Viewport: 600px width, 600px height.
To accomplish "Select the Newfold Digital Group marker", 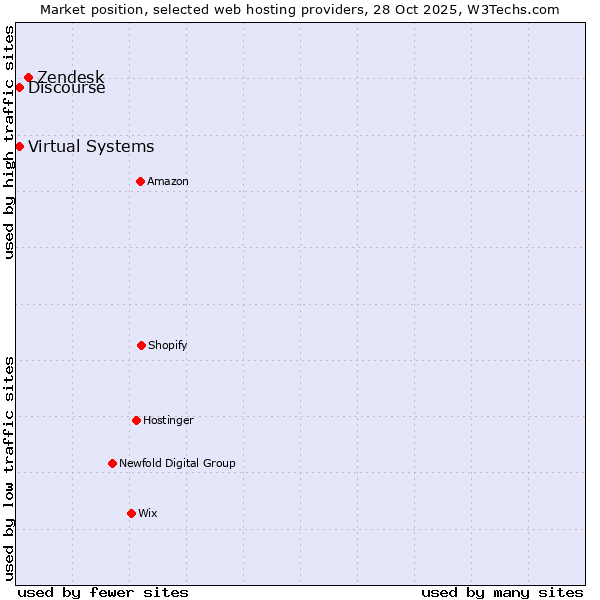I will 112,463.
